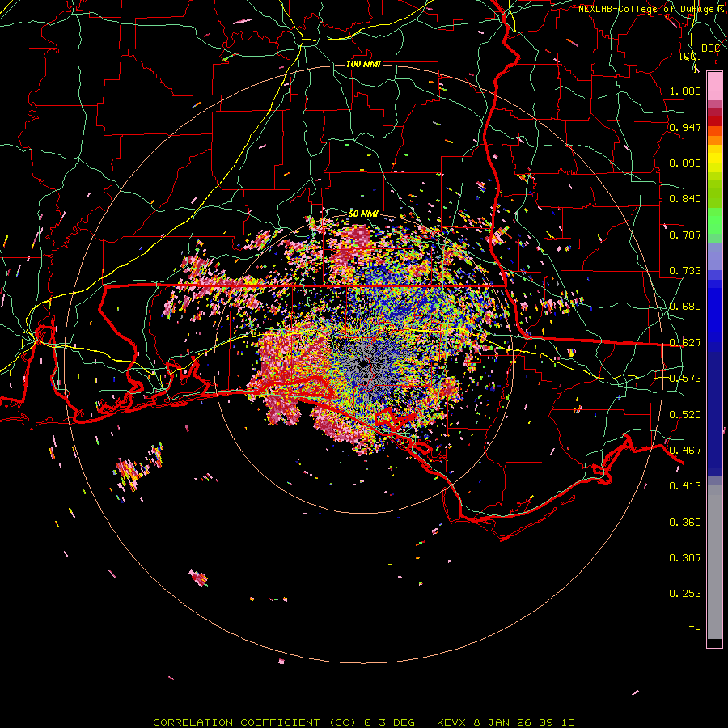This screenshot has height=728, width=728.
Task: Click the 0.627 scale value
Action: 685,342
